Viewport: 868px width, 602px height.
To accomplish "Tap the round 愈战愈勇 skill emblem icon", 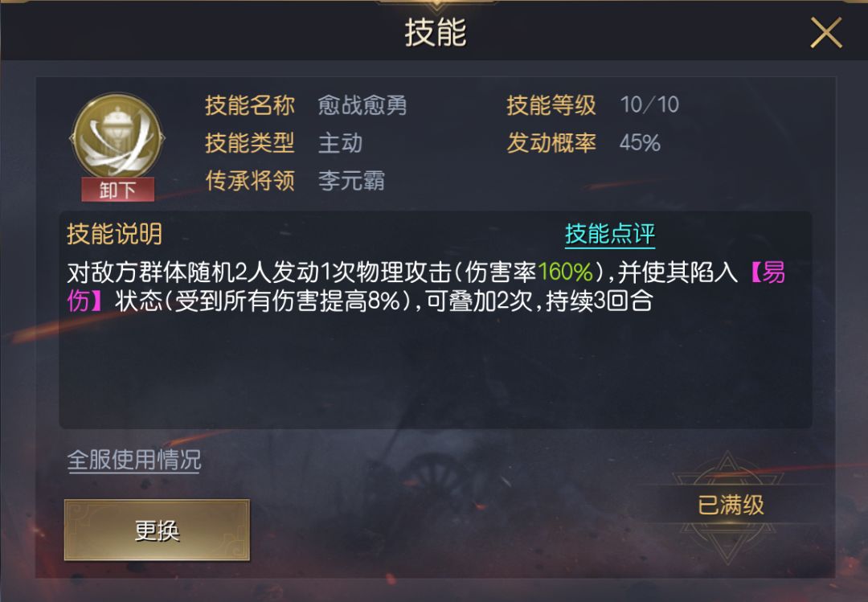I will [x=117, y=137].
